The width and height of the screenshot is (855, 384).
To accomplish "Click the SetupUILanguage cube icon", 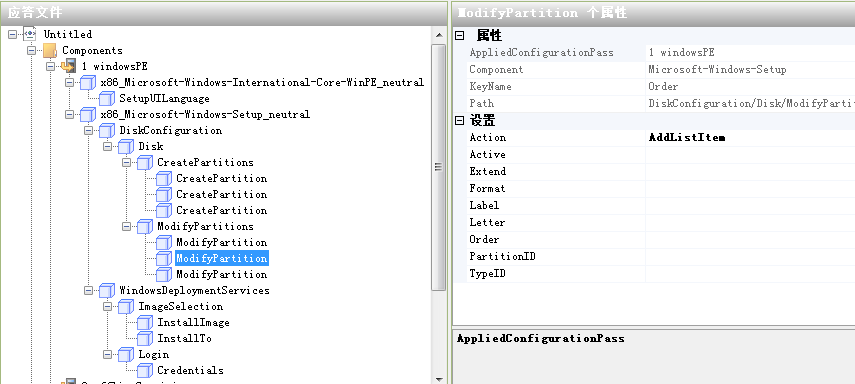I will (x=107, y=99).
